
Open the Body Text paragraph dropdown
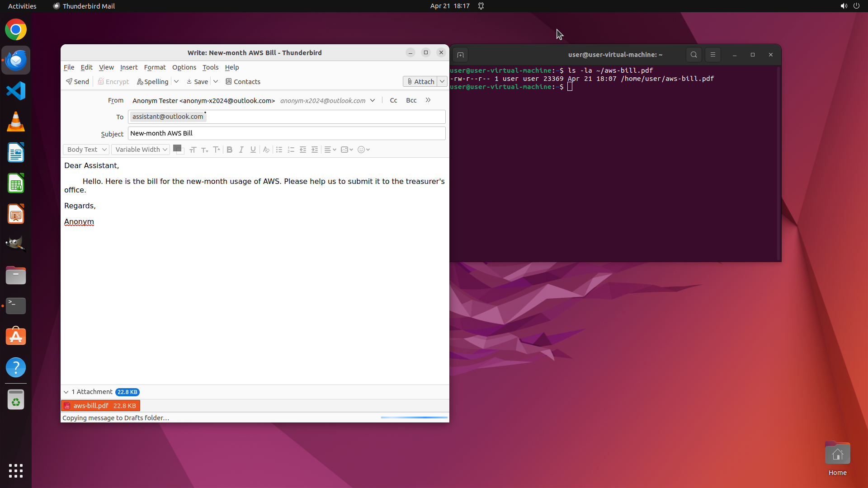[x=86, y=150]
